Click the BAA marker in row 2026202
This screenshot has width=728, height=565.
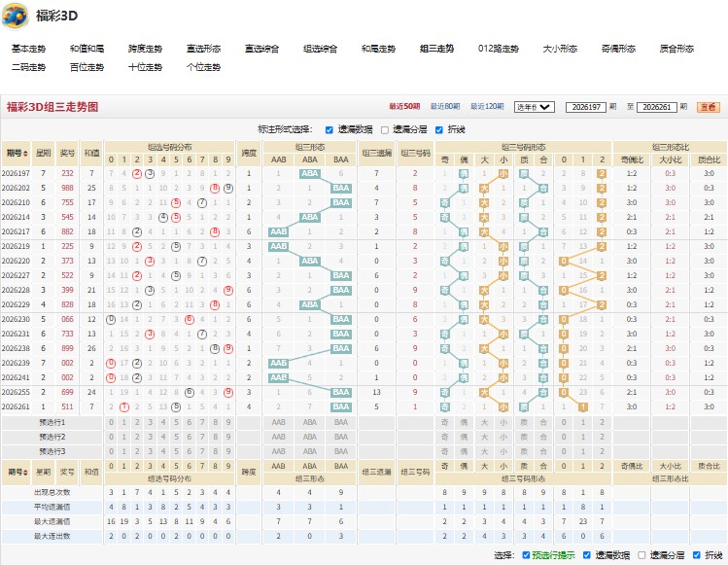(340, 189)
